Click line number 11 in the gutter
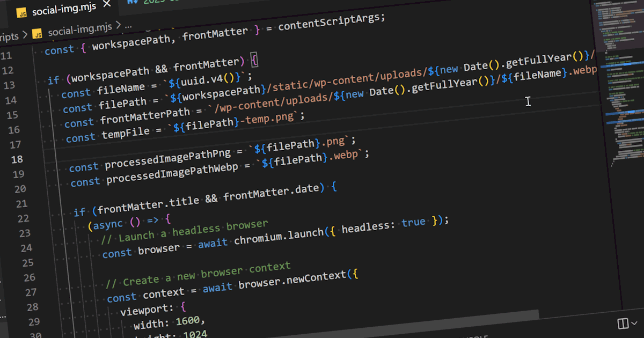Screen dimensions: 644x338 coord(5,56)
